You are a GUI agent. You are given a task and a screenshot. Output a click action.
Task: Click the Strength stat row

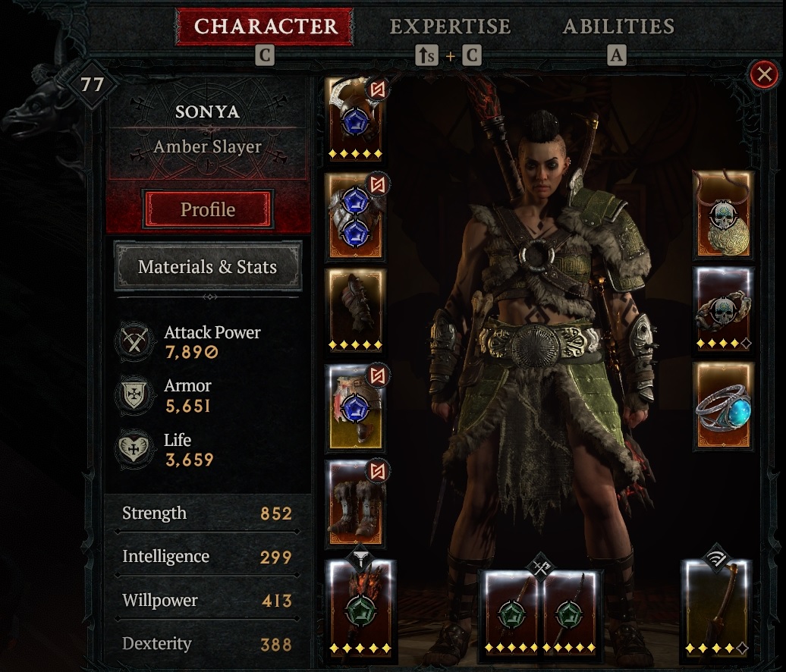(x=207, y=513)
